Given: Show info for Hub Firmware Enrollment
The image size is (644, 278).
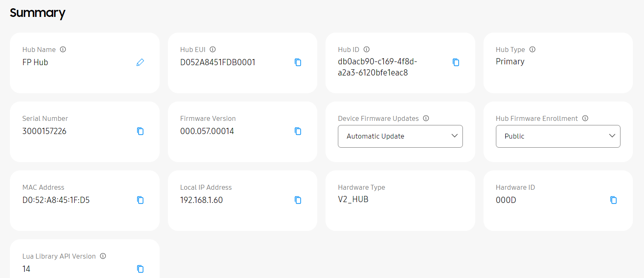Looking at the screenshot, I should (x=585, y=118).
